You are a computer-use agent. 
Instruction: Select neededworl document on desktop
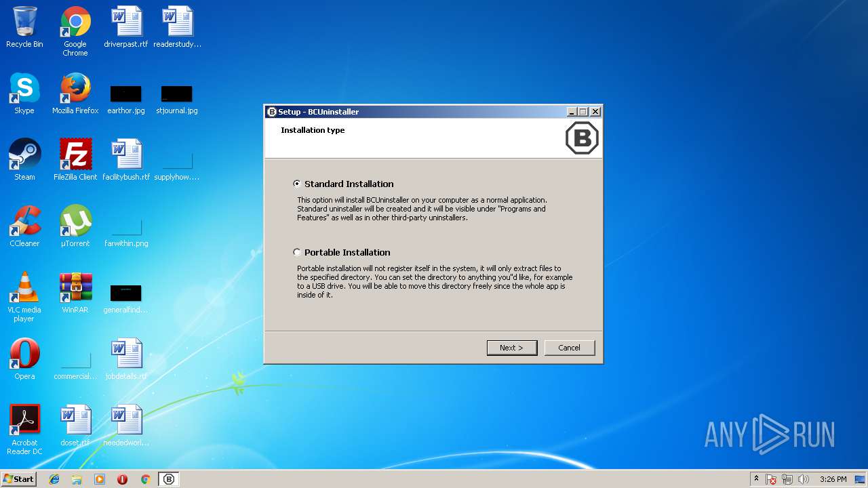(126, 426)
